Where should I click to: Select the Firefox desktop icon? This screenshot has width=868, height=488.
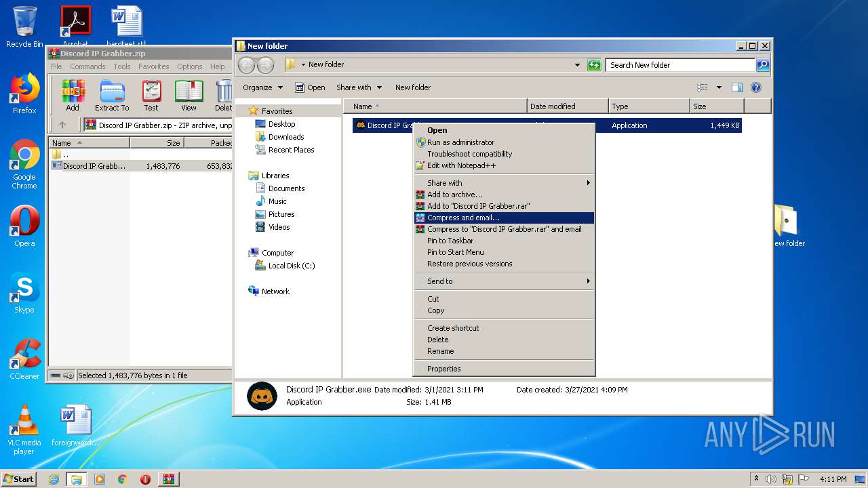[x=24, y=94]
